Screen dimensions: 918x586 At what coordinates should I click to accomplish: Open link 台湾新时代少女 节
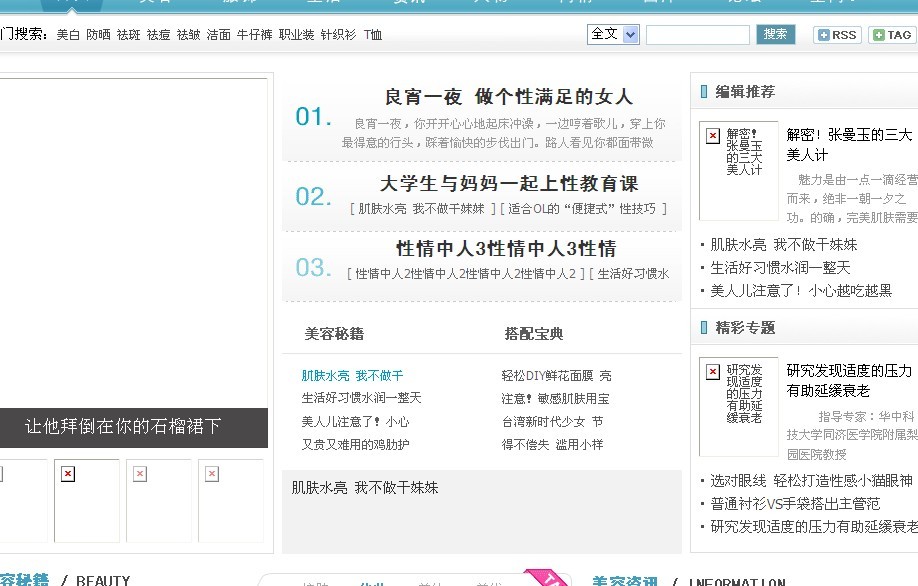click(552, 421)
